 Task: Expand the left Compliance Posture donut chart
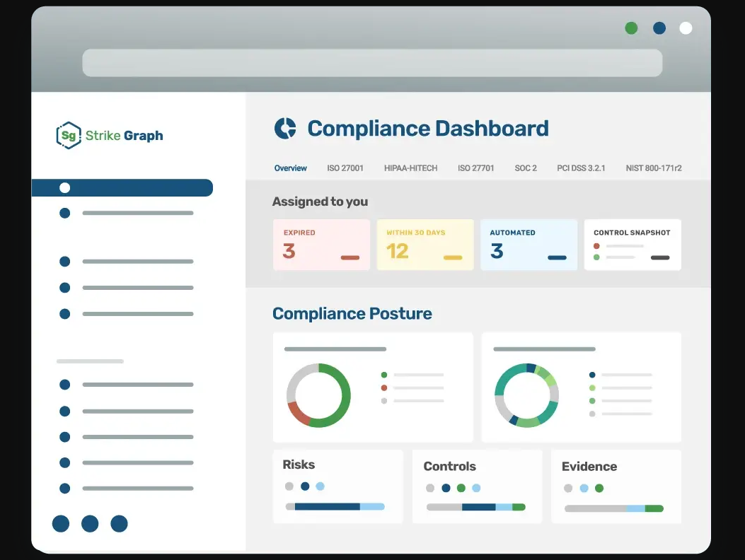[x=318, y=395]
